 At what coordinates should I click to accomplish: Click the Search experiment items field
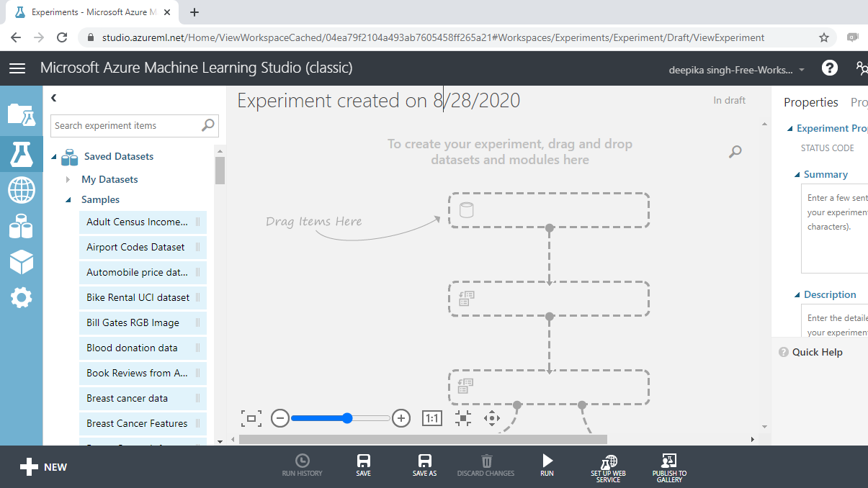135,125
